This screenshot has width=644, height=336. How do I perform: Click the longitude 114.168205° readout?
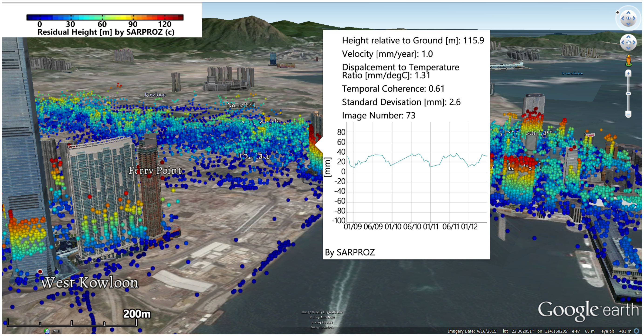coord(553,331)
